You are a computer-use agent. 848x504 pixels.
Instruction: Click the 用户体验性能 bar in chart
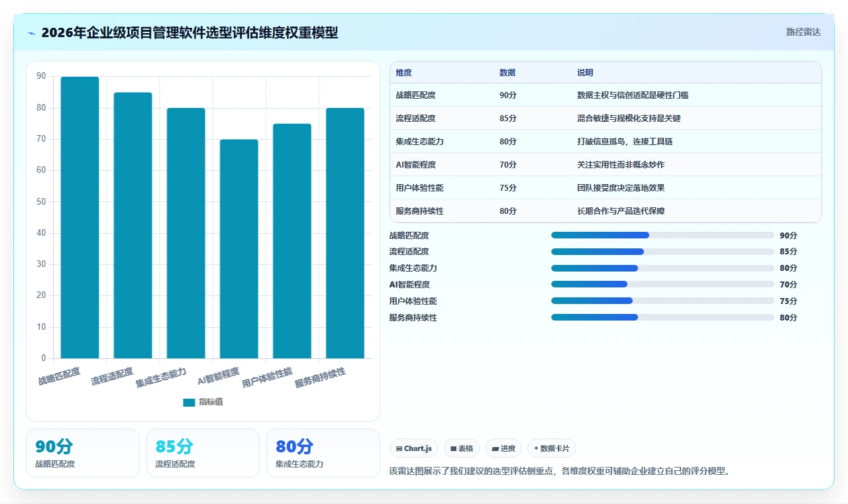pyautogui.click(x=291, y=241)
